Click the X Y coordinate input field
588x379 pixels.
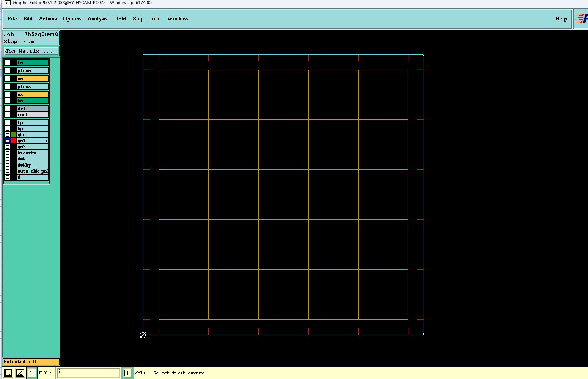coord(89,373)
